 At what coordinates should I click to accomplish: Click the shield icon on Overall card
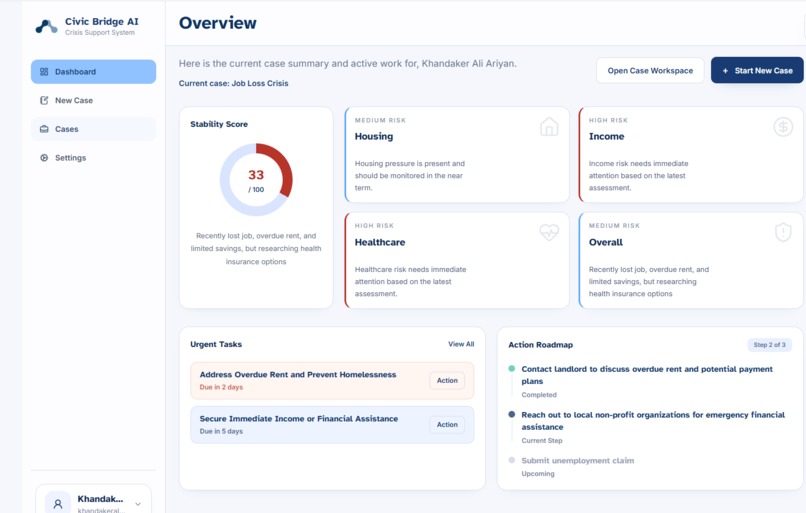pos(783,232)
